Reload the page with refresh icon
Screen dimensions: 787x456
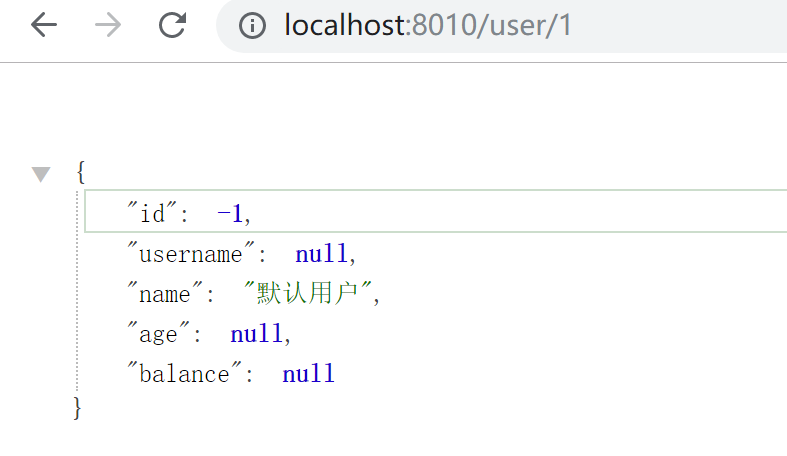click(172, 25)
